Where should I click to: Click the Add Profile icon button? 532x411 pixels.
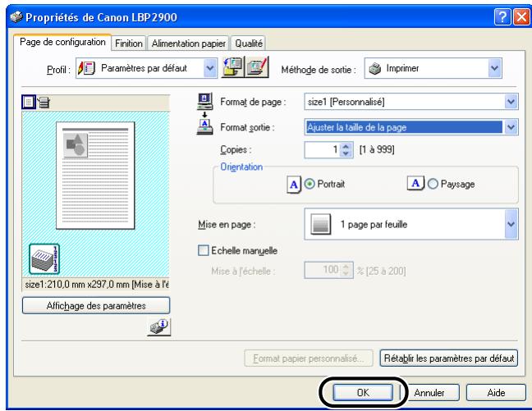click(x=232, y=67)
